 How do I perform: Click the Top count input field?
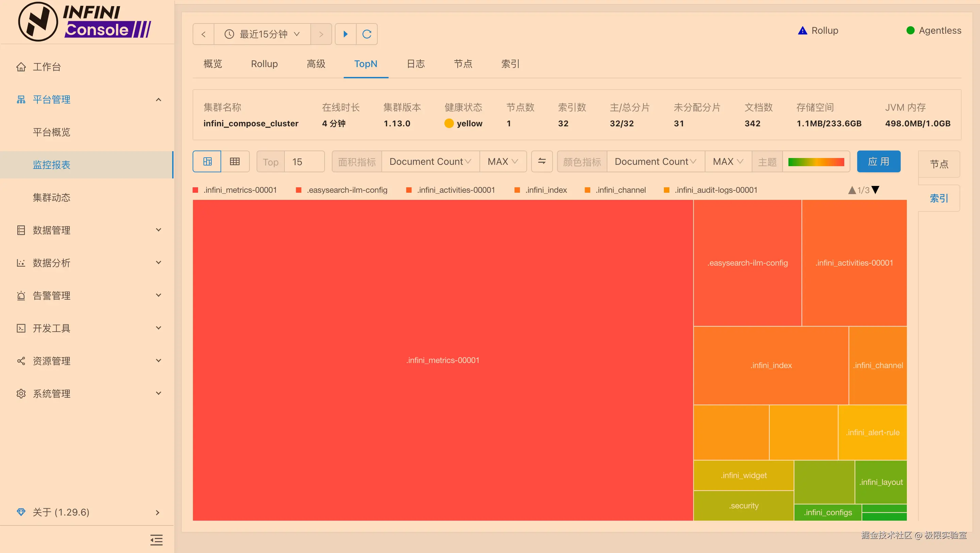tap(304, 162)
